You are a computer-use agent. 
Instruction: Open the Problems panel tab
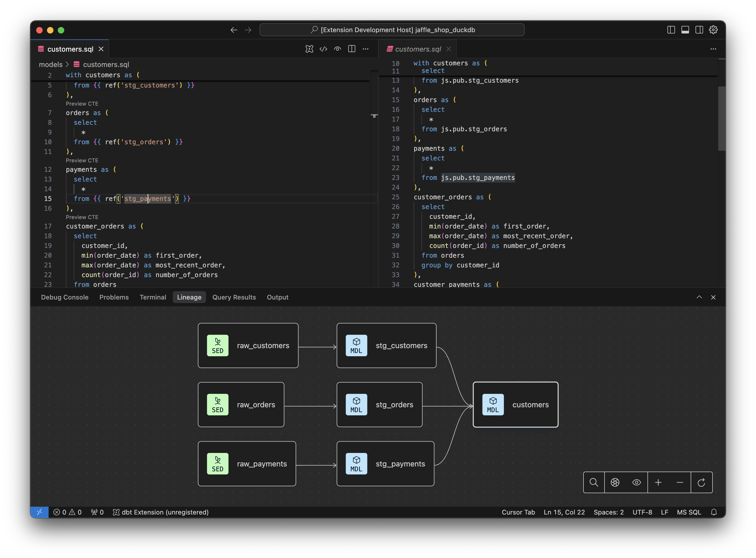[114, 297]
